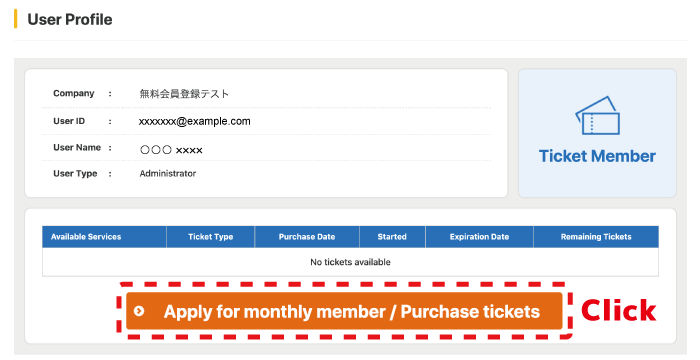The width and height of the screenshot is (700, 360).
Task: Click the Expiration Date column header
Action: click(479, 237)
